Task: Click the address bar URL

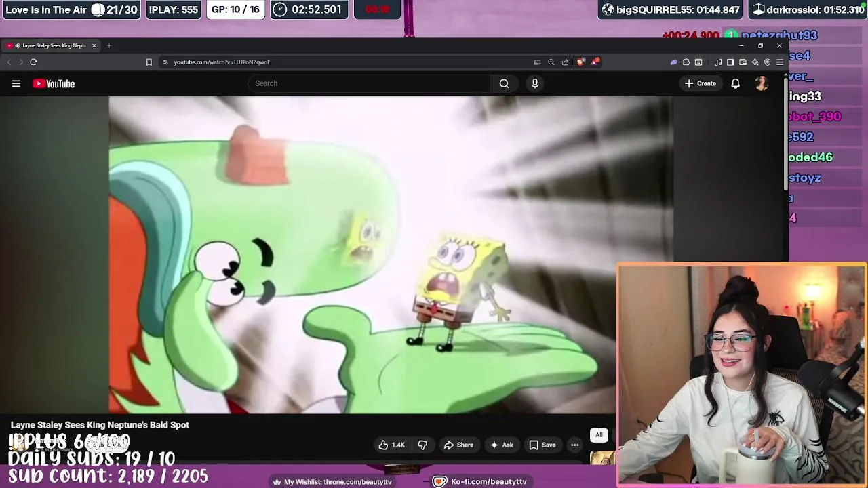Action: (x=222, y=62)
